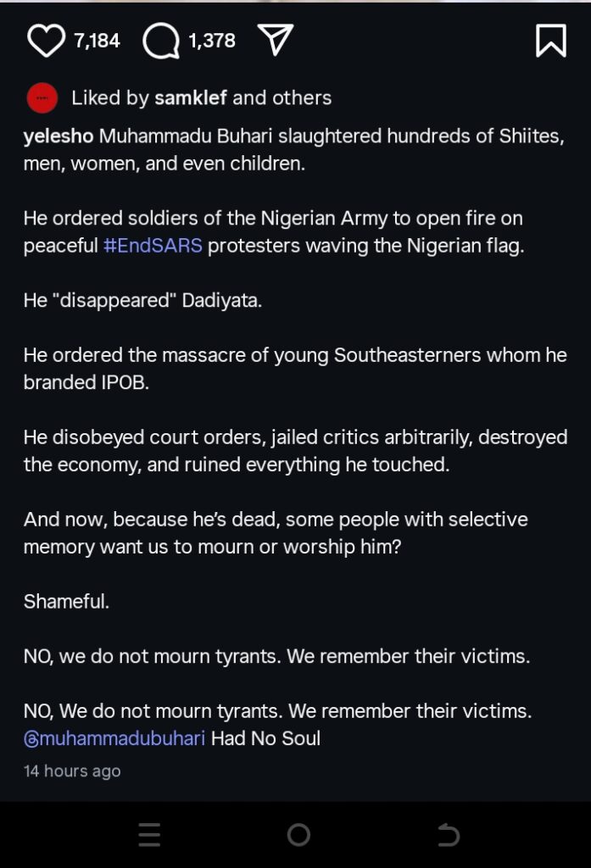Save post with bookmark icon
591x868 pixels.
pos(551,41)
